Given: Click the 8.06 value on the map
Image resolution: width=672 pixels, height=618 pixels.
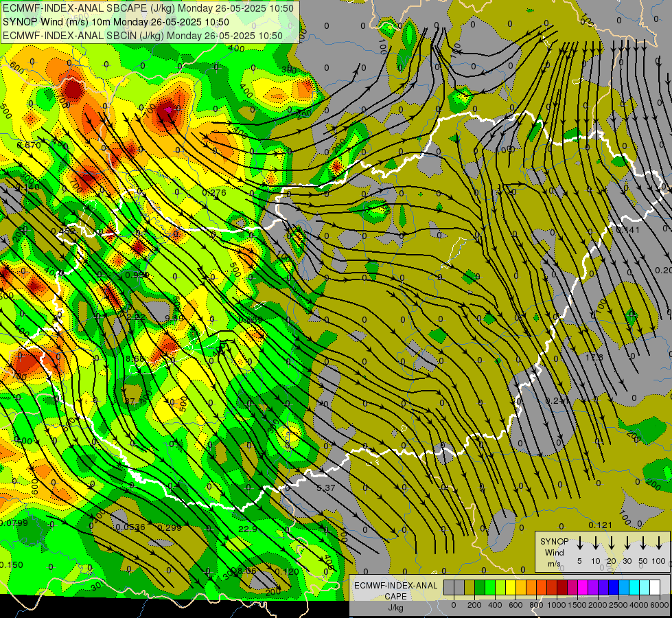Looking at the screenshot, I should (x=246, y=571).
